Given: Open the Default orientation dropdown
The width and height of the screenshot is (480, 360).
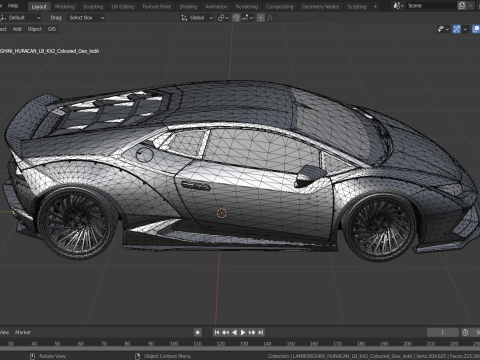Looking at the screenshot, I should 21,18.
